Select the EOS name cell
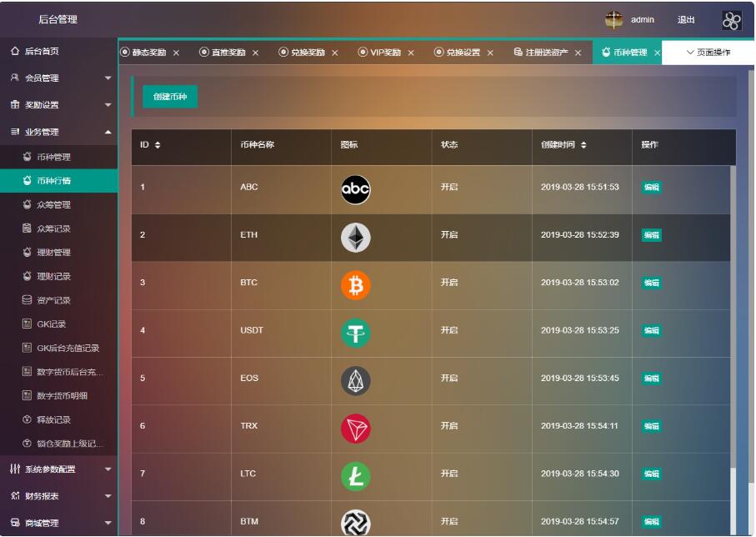 click(x=249, y=378)
